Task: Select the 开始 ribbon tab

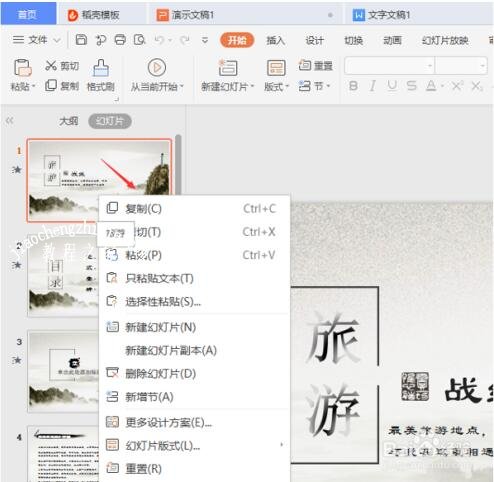Action: click(x=237, y=40)
